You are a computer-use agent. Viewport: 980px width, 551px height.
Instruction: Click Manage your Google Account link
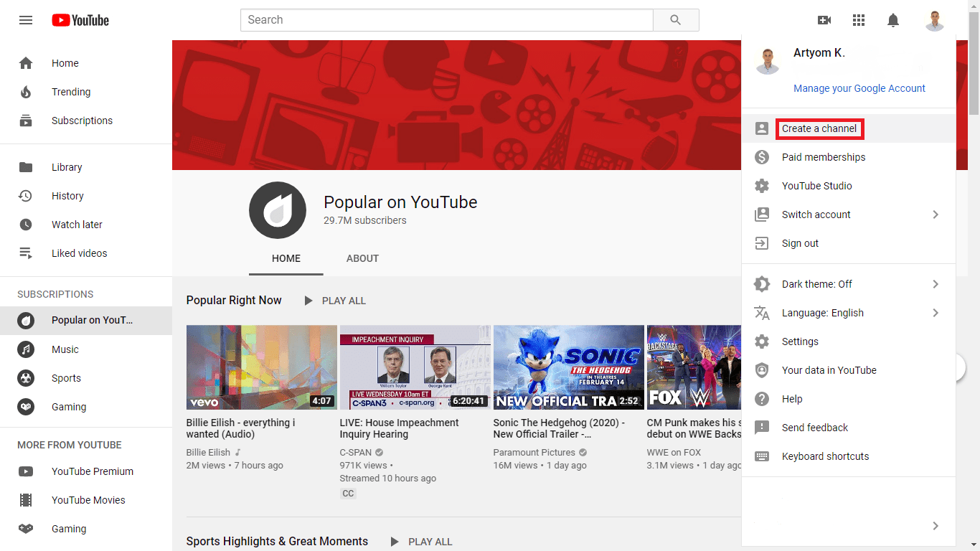859,88
